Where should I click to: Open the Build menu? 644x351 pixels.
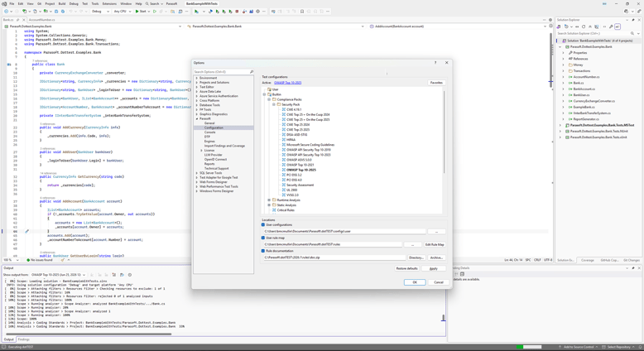[x=62, y=3]
